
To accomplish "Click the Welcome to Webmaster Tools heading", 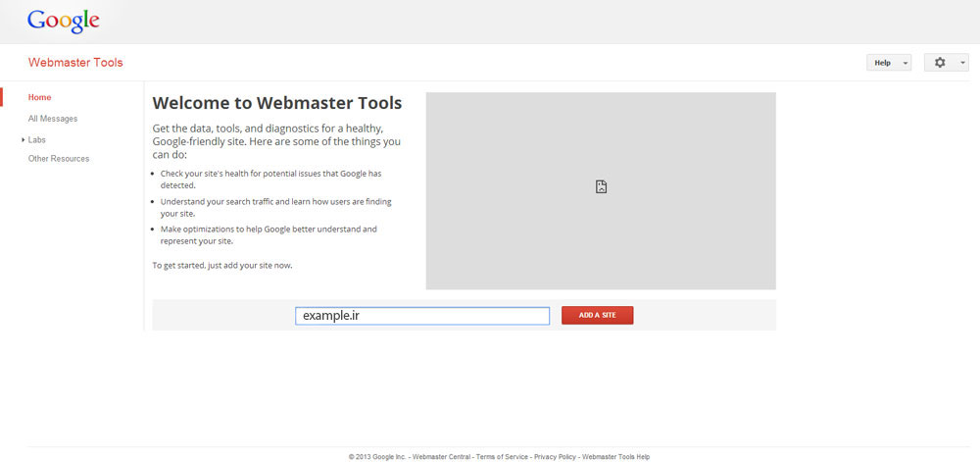I will pyautogui.click(x=276, y=103).
